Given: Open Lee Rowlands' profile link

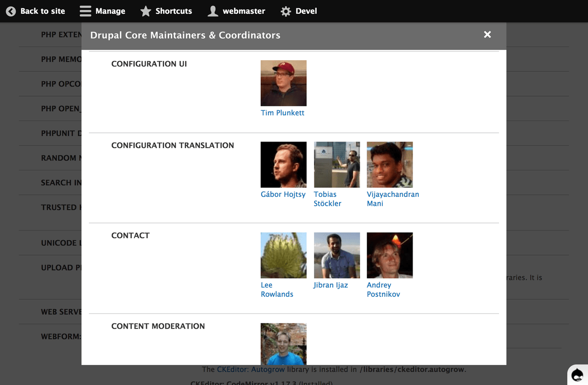Looking at the screenshot, I should click(277, 289).
